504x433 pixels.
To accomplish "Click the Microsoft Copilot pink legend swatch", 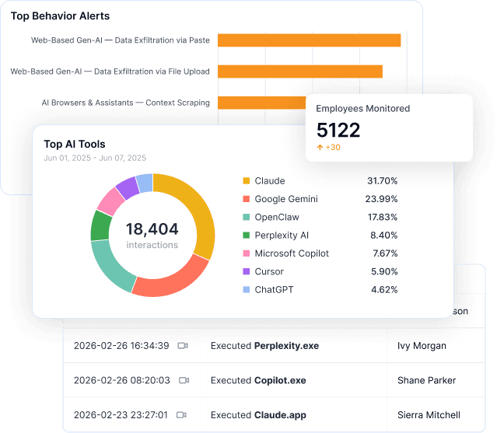I will [247, 253].
